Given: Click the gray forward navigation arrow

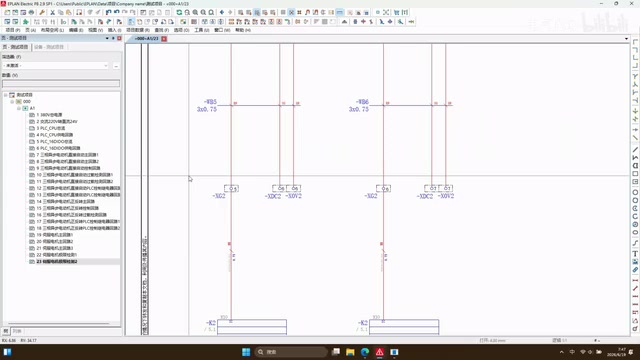Looking at the screenshot, I should 230,13.
